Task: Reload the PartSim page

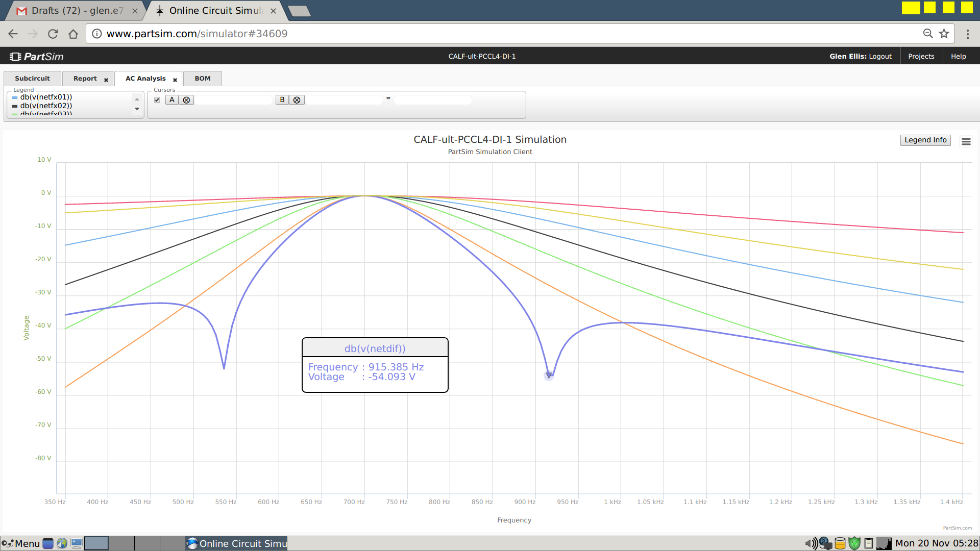Action: pos(53,34)
